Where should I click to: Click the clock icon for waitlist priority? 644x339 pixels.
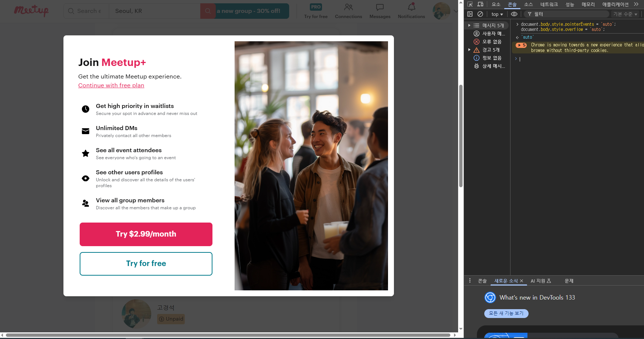click(x=86, y=109)
